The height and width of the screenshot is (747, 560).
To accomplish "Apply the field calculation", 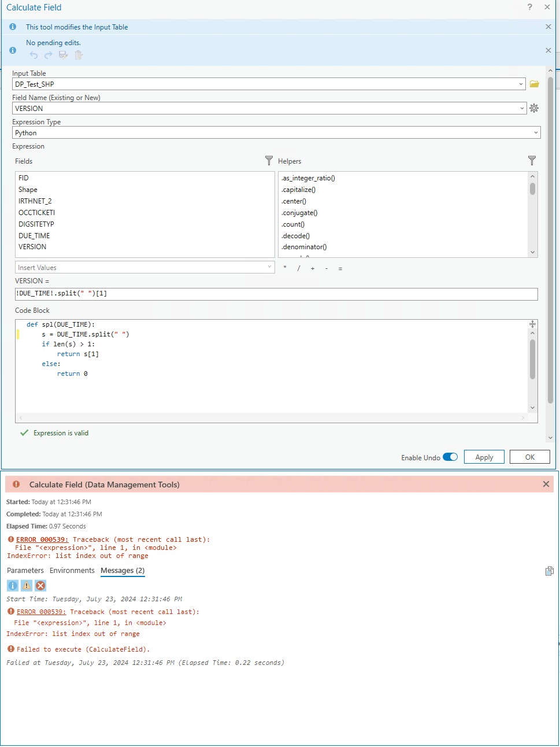I will click(484, 457).
